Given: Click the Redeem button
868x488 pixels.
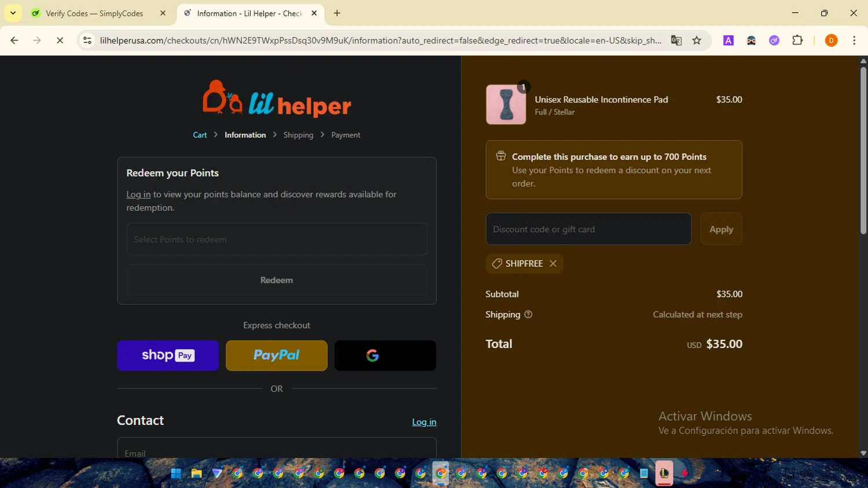Looking at the screenshot, I should [277, 280].
